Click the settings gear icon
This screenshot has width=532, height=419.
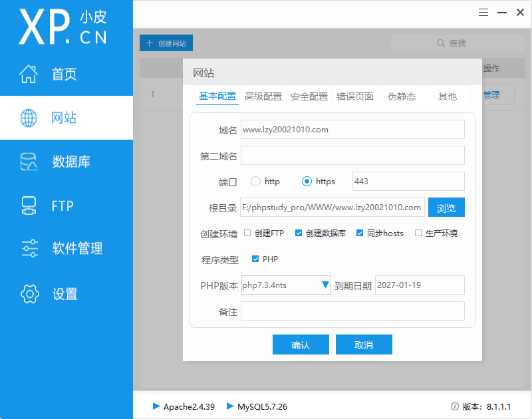(x=30, y=294)
